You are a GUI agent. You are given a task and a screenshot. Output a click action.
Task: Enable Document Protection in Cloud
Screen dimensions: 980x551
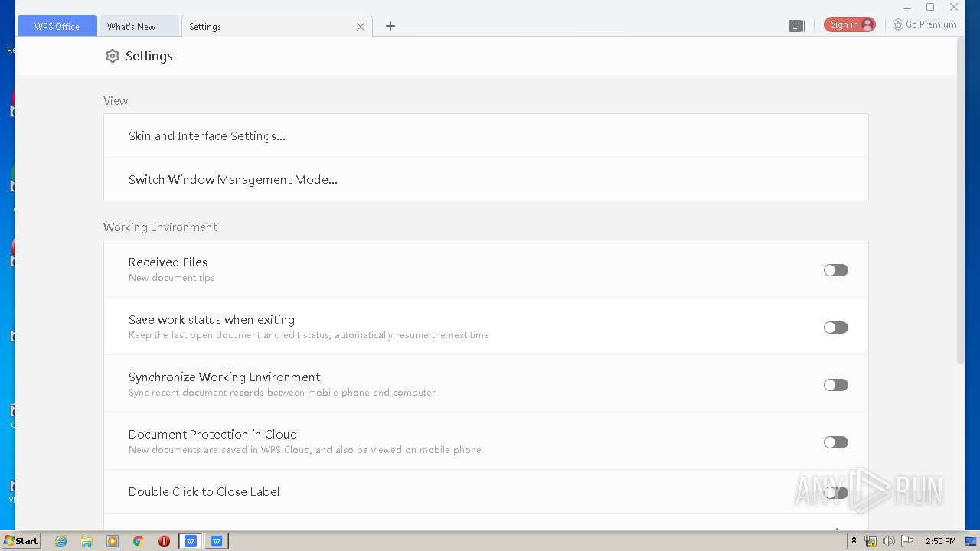(x=835, y=442)
